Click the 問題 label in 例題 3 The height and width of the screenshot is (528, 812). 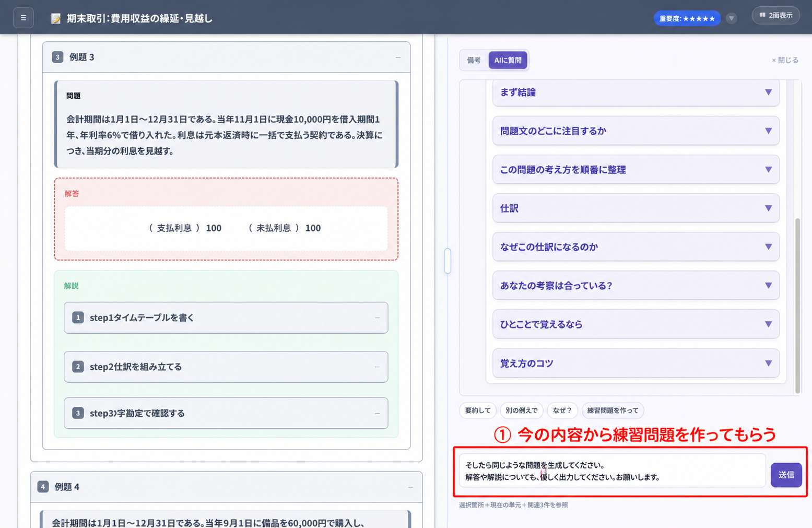(x=73, y=96)
